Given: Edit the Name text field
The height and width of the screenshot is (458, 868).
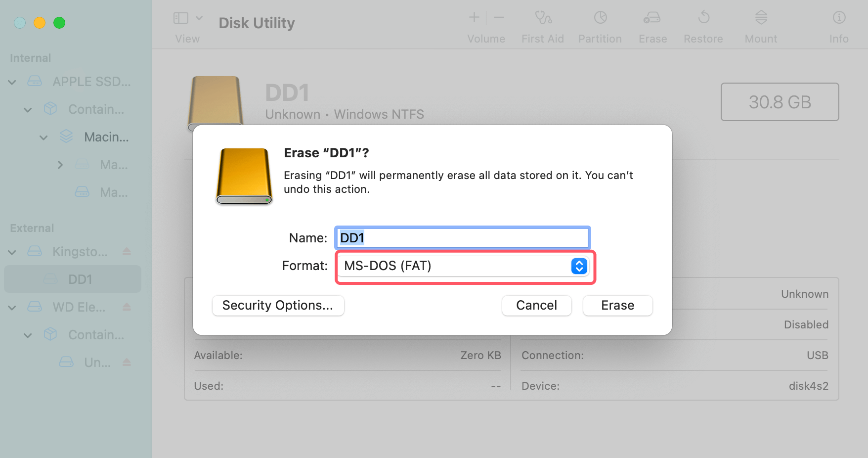Looking at the screenshot, I should click(x=462, y=238).
